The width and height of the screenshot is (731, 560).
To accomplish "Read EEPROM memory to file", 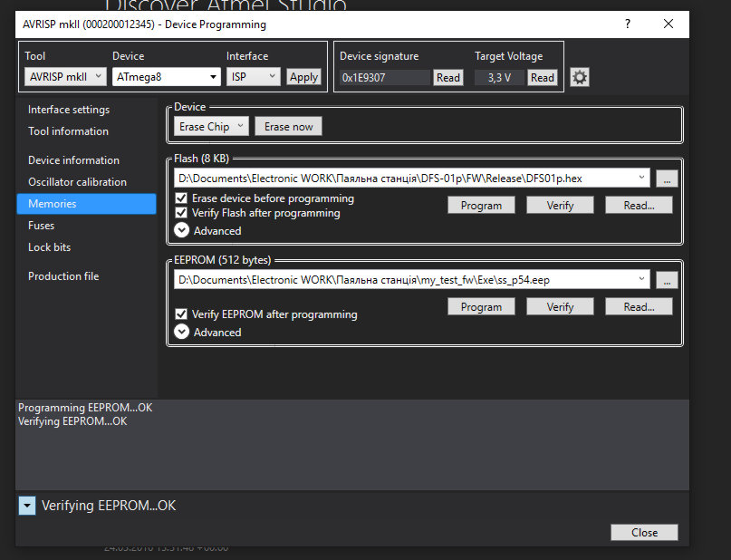I will (x=639, y=307).
